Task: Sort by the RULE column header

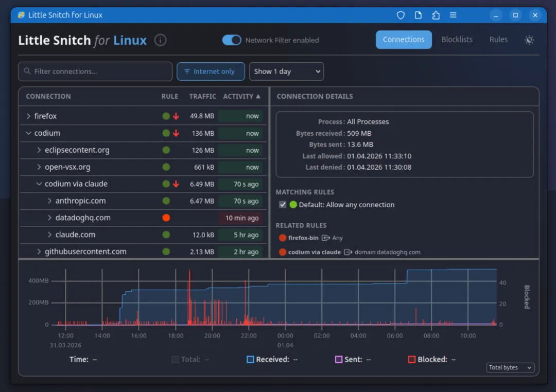Action: tap(169, 96)
